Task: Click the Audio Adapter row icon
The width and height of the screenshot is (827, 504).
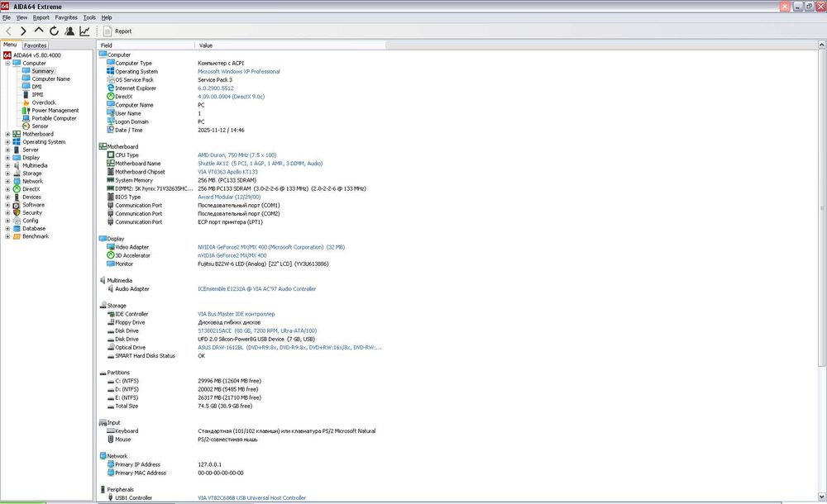Action: point(111,289)
